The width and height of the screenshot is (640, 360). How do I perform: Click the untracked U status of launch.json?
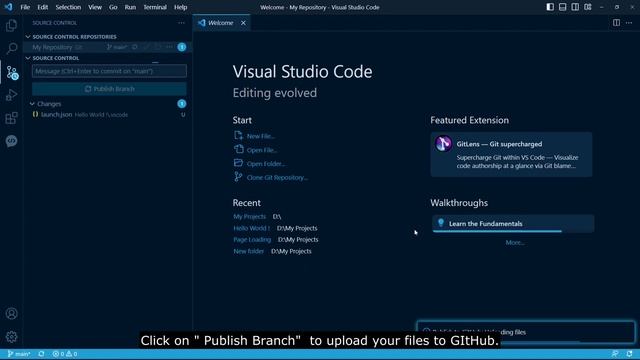coord(183,115)
